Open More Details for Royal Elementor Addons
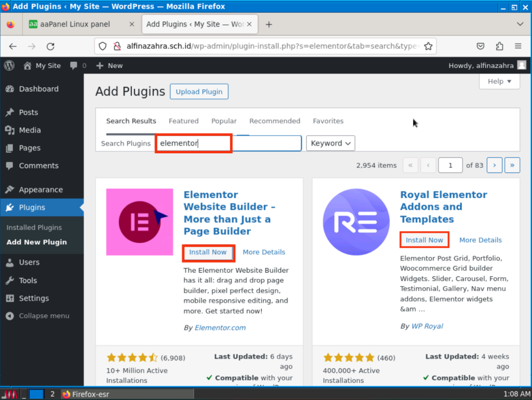Image resolution: width=532 pixels, height=400 pixels. [x=480, y=240]
